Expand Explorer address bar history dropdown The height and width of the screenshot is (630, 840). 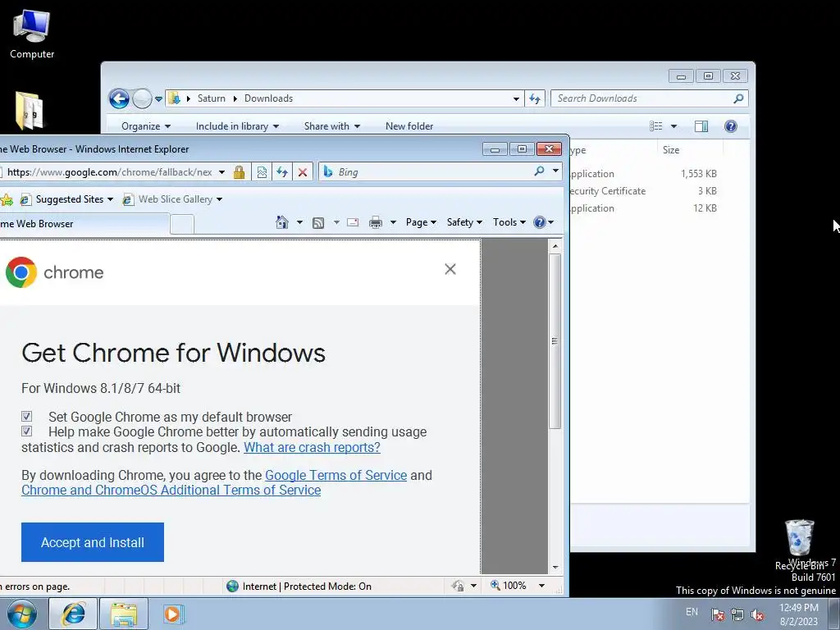click(x=516, y=98)
